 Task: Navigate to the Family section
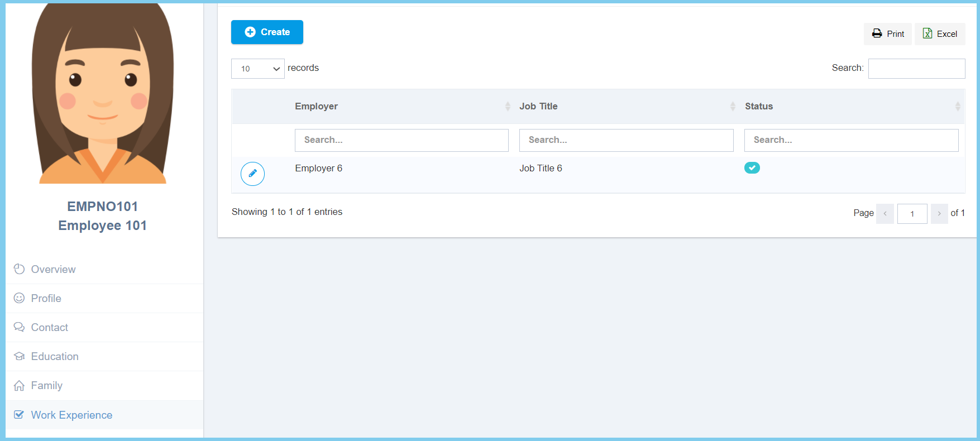point(46,386)
